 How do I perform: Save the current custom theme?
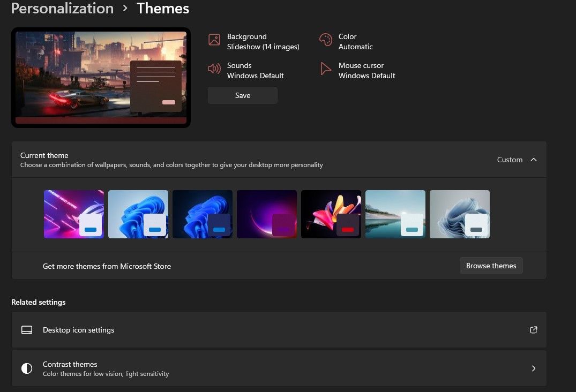pos(242,95)
